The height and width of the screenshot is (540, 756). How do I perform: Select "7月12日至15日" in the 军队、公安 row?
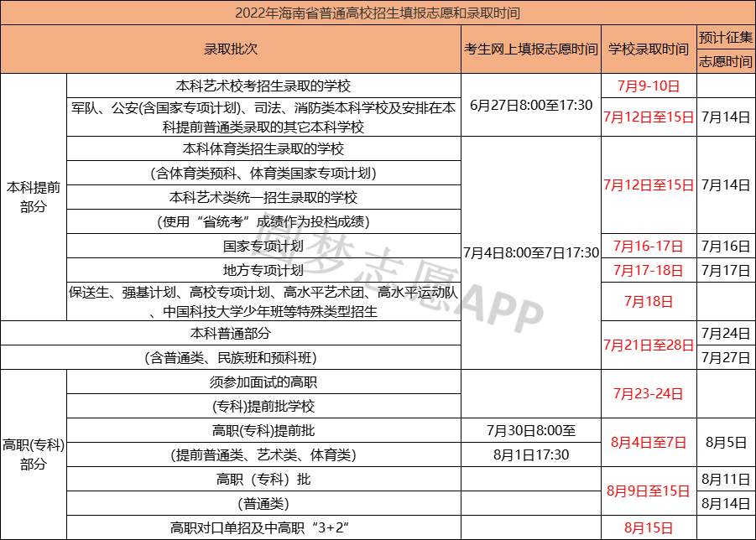pyautogui.click(x=649, y=117)
